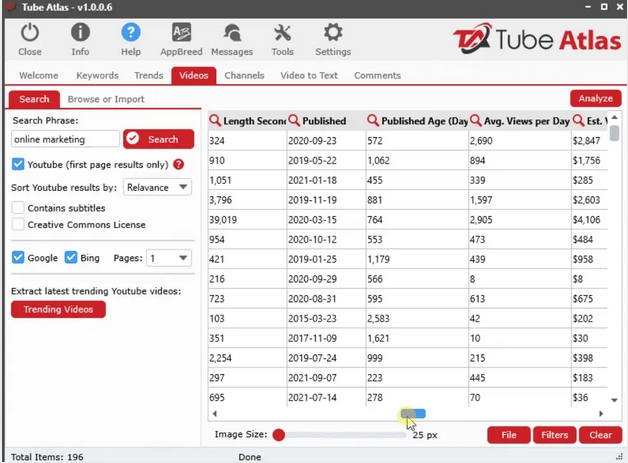Viewport: 628px width, 463px height.
Task: Click the Published Age (Days) column header
Action: [x=417, y=121]
